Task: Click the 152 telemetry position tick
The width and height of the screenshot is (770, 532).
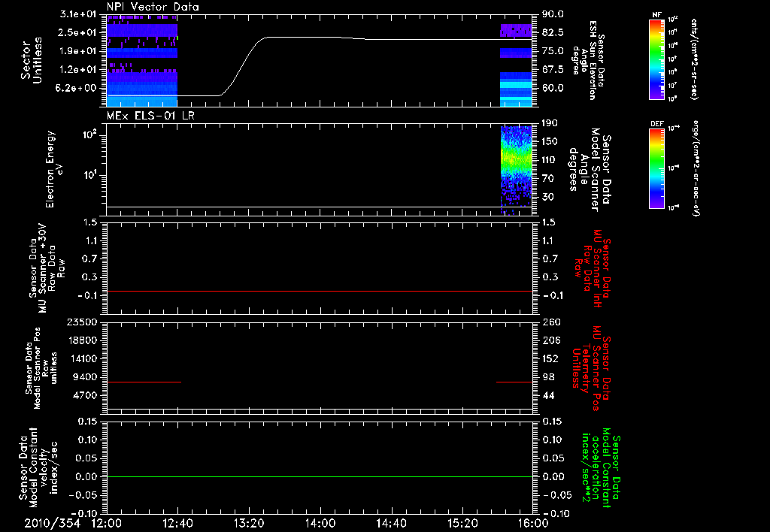Action: [550, 358]
